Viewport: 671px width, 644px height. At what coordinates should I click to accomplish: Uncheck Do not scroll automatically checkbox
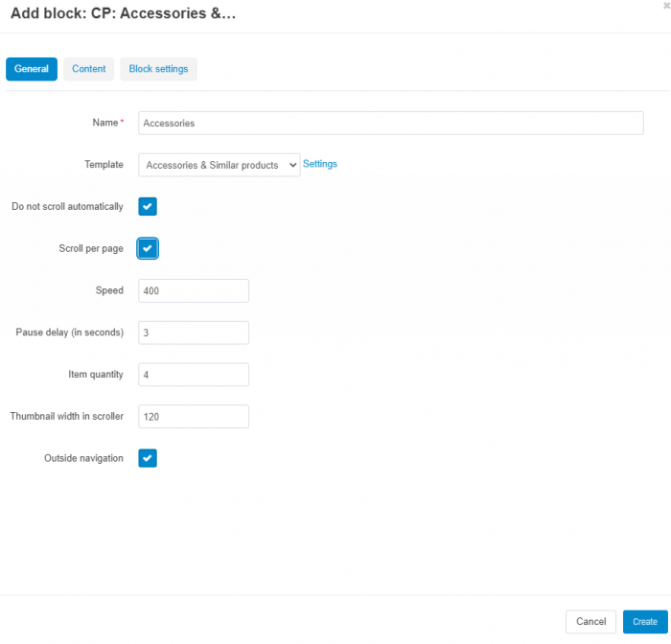point(148,206)
